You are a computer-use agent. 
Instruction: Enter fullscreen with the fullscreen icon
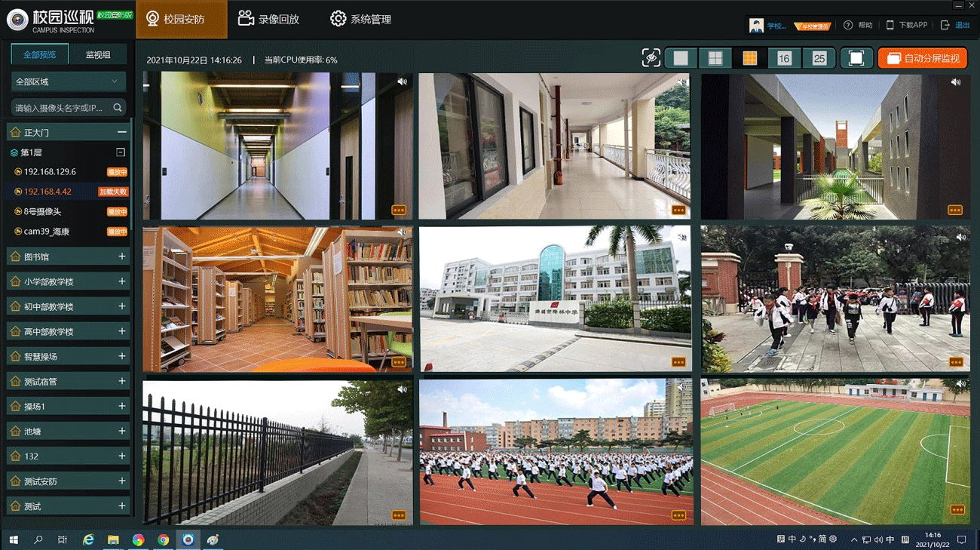tap(856, 58)
